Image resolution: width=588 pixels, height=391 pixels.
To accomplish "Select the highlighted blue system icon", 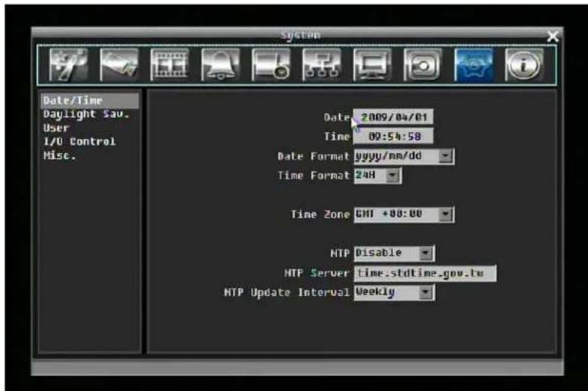I will click(473, 65).
